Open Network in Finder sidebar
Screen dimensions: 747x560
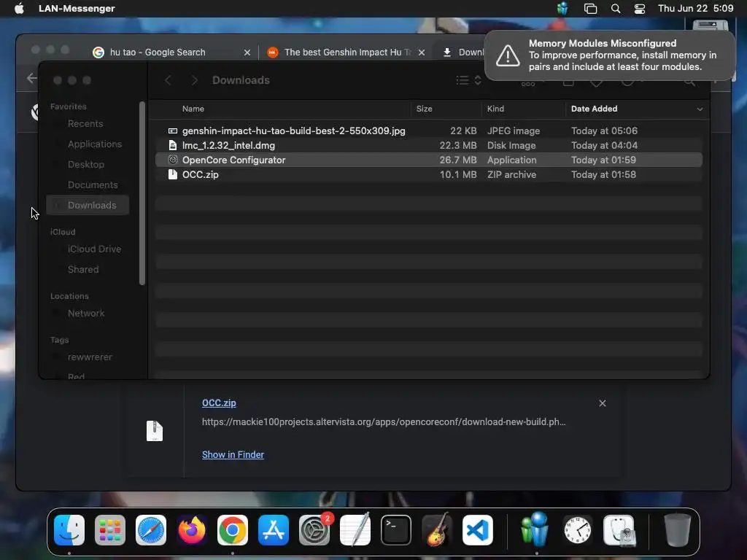86,314
